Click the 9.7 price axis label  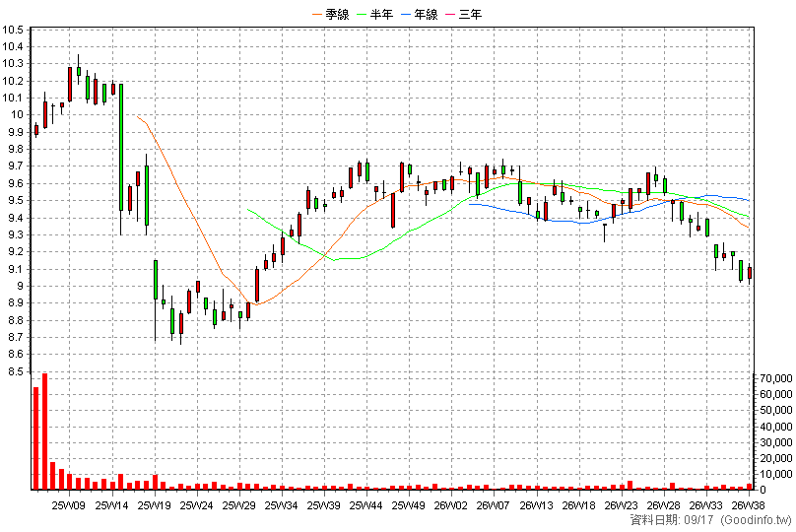point(16,166)
